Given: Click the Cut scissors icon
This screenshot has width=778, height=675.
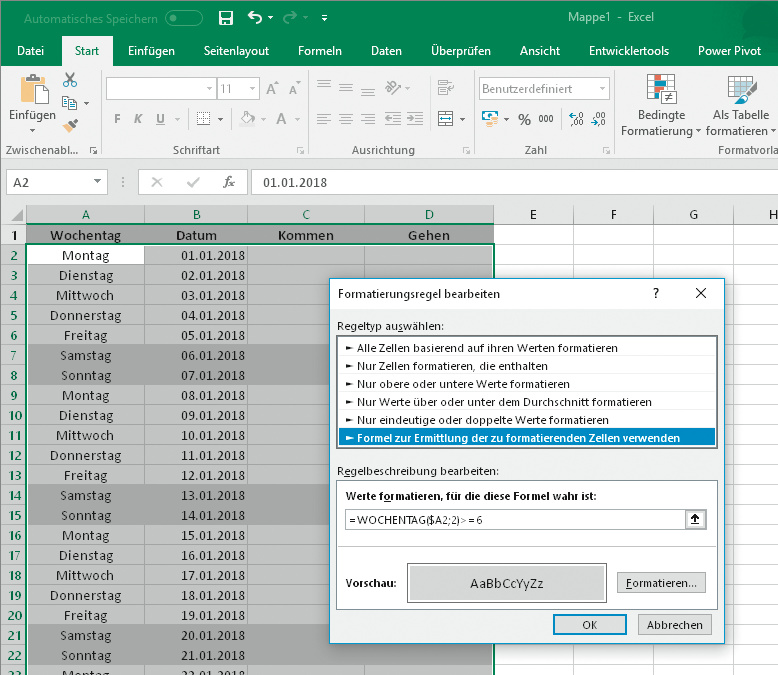Looking at the screenshot, I should [70, 80].
